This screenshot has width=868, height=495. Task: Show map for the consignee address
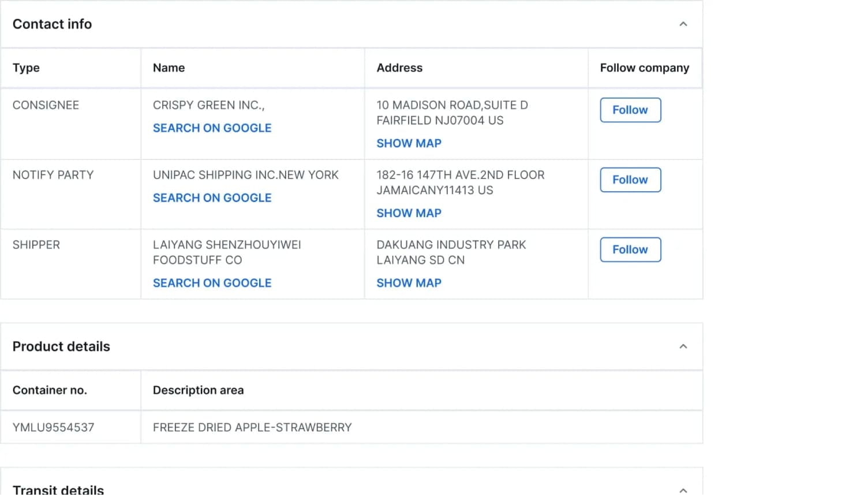[409, 143]
